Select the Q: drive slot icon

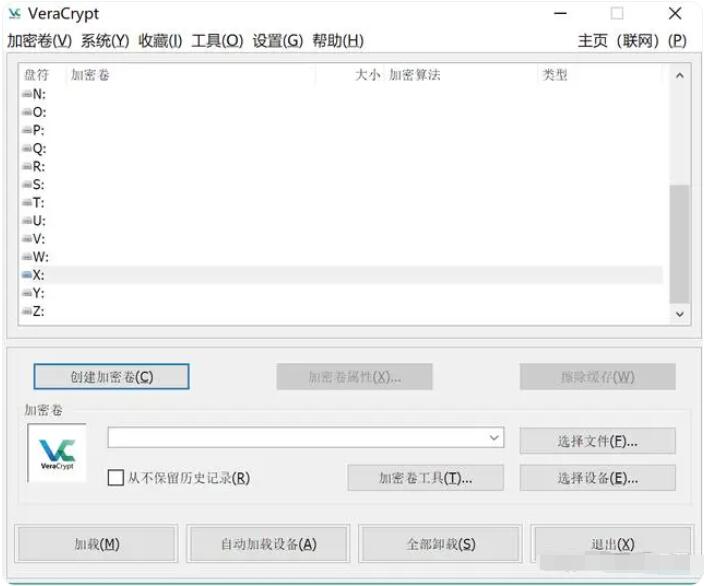(27, 148)
